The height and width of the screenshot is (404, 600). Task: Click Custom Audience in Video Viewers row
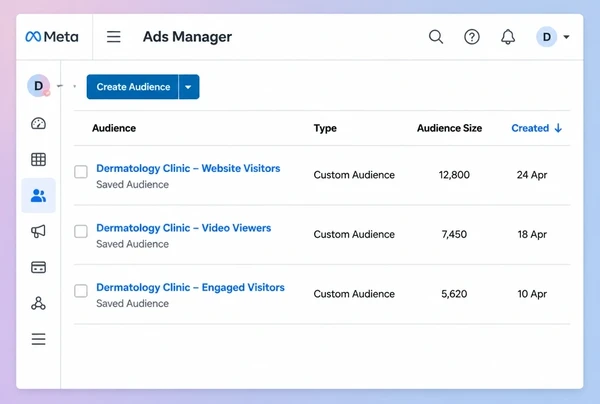click(x=354, y=234)
